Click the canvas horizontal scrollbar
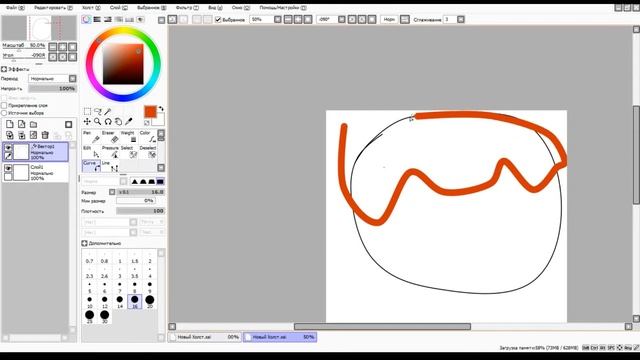The width and height of the screenshot is (640, 360). 382,327
